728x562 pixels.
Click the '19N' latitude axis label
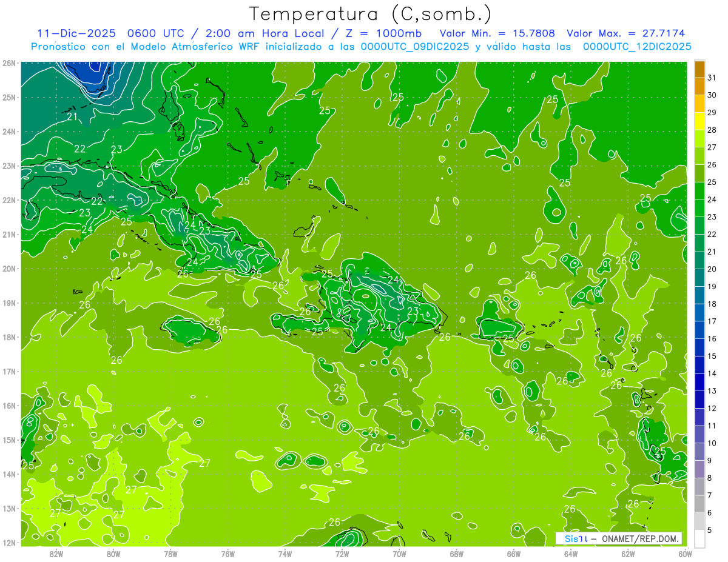click(8, 303)
